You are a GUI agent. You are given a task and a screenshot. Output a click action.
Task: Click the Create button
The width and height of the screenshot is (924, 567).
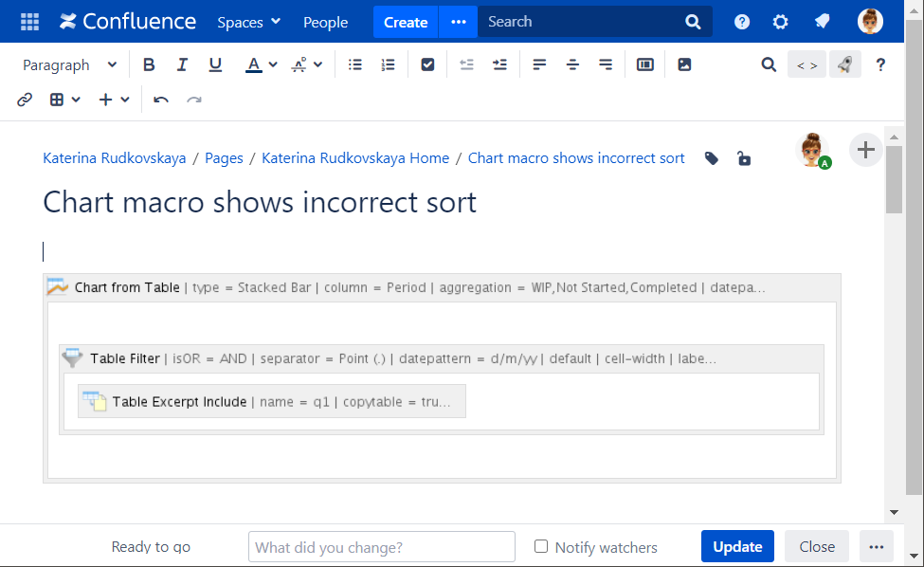click(406, 22)
